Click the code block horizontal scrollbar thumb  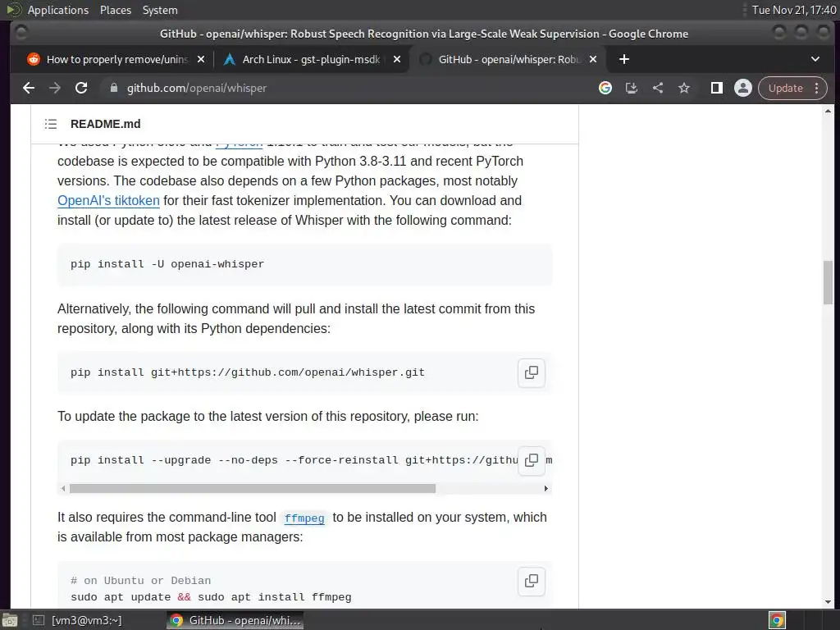pos(253,489)
